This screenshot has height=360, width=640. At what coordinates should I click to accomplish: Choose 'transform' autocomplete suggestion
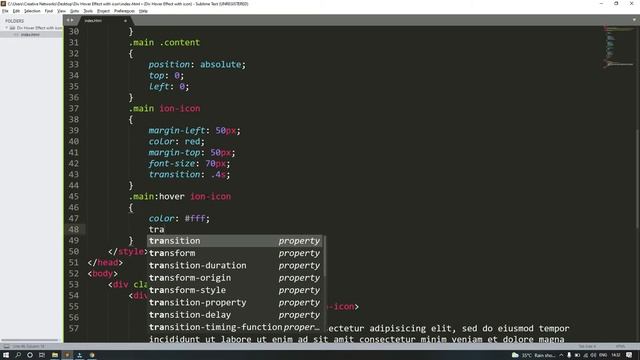pyautogui.click(x=234, y=253)
